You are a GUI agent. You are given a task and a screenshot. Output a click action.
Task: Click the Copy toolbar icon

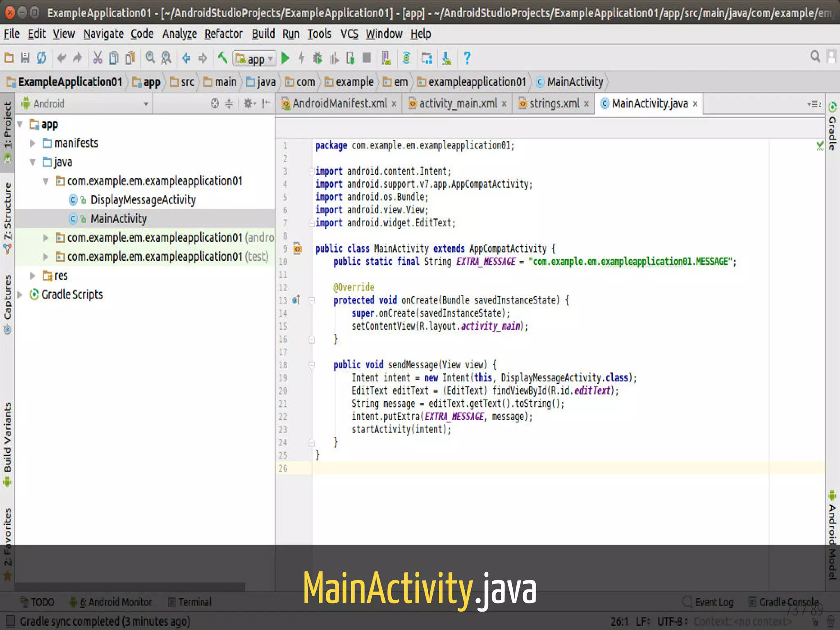pyautogui.click(x=114, y=58)
